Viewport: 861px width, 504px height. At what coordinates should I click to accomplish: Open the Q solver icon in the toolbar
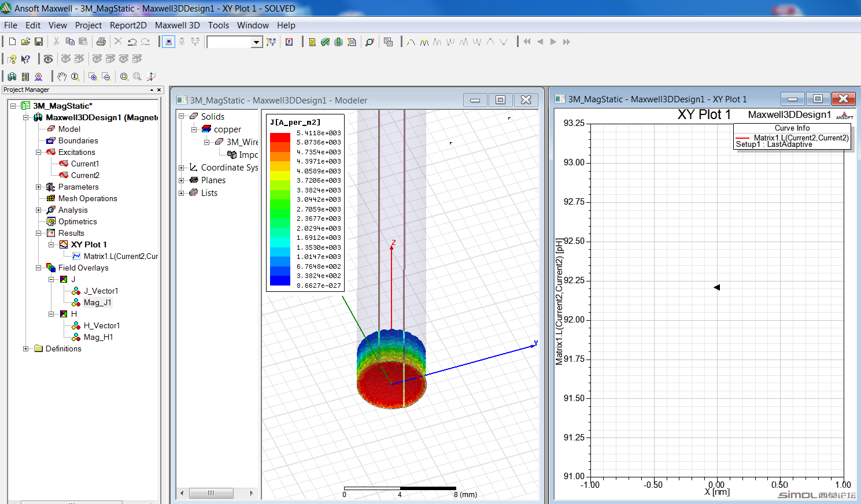tap(290, 42)
